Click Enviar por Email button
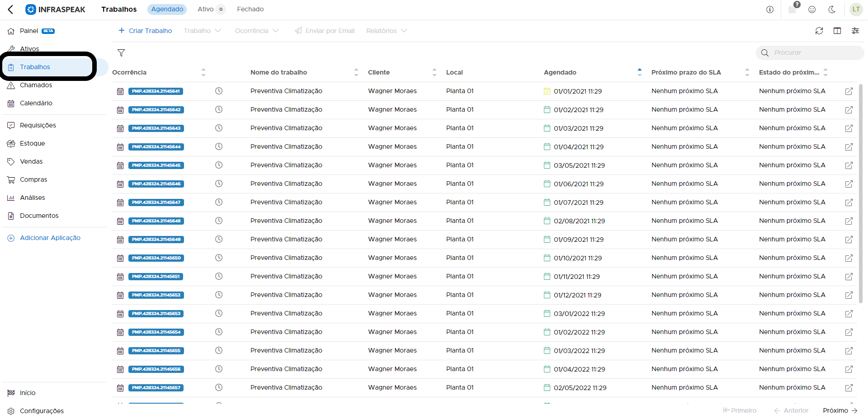 pos(325,31)
